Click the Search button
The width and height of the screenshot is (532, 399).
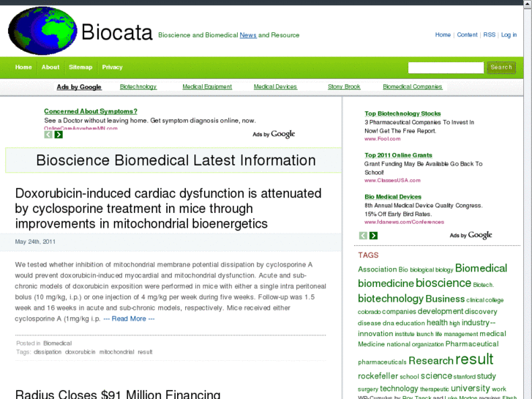pos(501,67)
